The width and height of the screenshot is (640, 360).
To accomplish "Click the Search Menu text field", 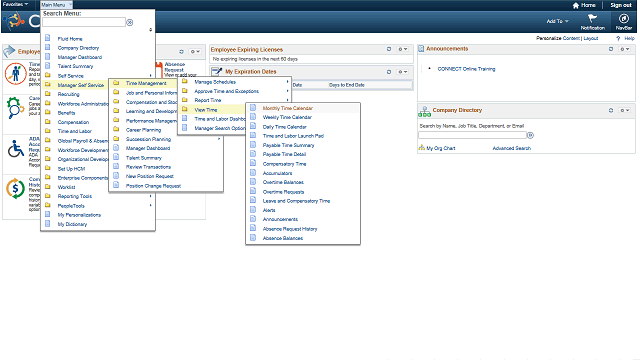I will pyautogui.click(x=84, y=22).
